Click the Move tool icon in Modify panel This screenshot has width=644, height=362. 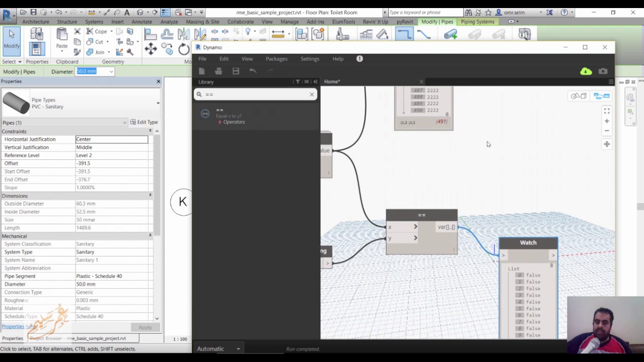pyautogui.click(x=150, y=49)
